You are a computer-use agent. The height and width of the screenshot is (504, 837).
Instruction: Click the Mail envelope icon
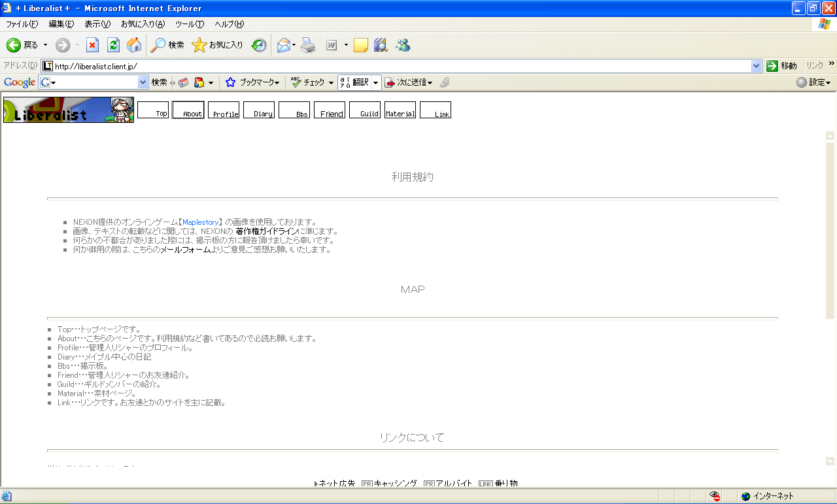point(283,45)
